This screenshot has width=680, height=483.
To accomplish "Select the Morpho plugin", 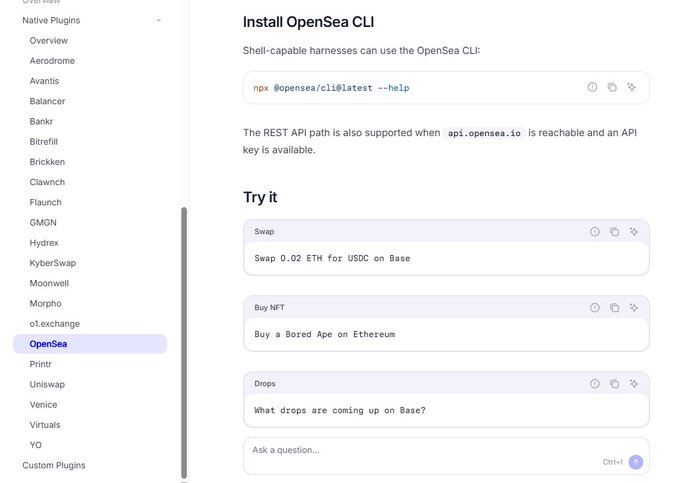I will point(46,304).
